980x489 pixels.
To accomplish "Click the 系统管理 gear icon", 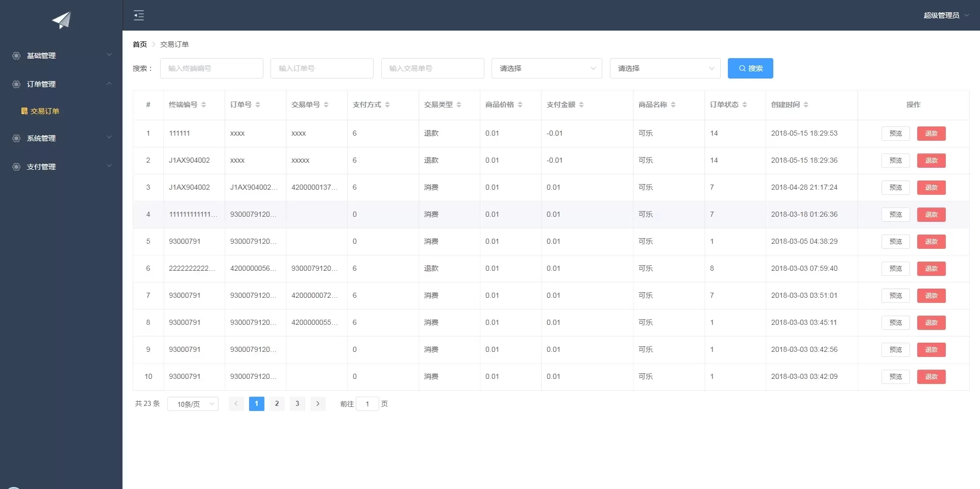I will coord(16,138).
